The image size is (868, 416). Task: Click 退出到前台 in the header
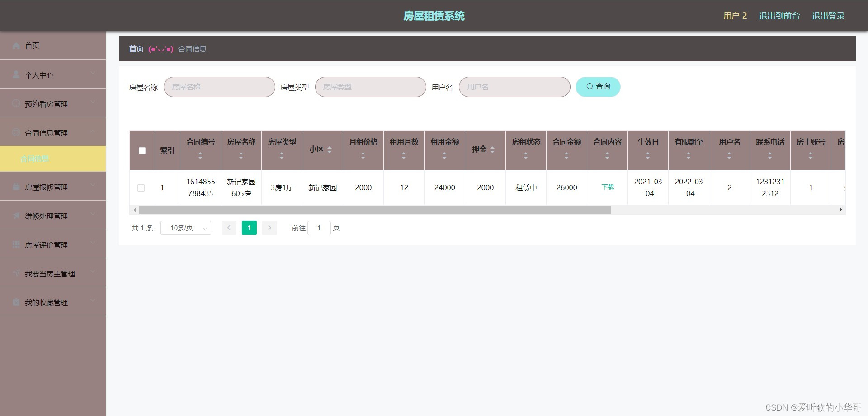tap(779, 16)
